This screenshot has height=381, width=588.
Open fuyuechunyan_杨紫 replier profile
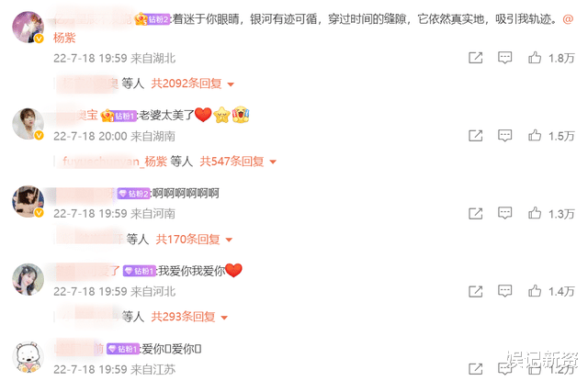point(115,162)
